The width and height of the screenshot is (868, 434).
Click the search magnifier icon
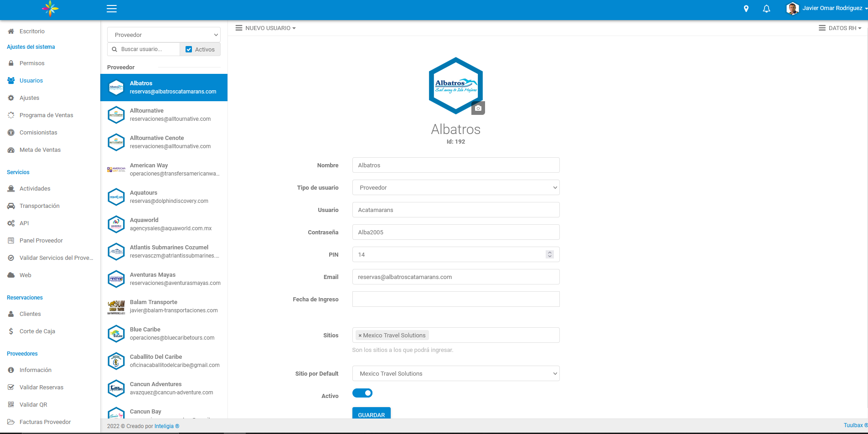tap(114, 49)
